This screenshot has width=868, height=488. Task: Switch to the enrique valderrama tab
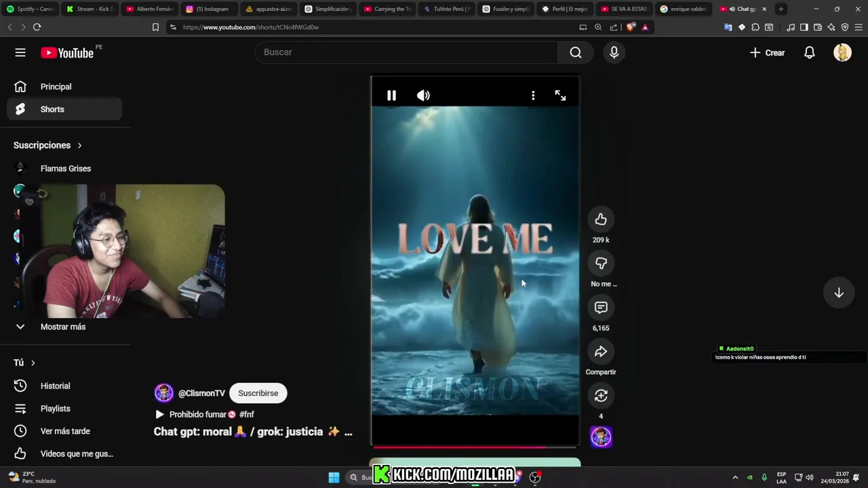[684, 9]
